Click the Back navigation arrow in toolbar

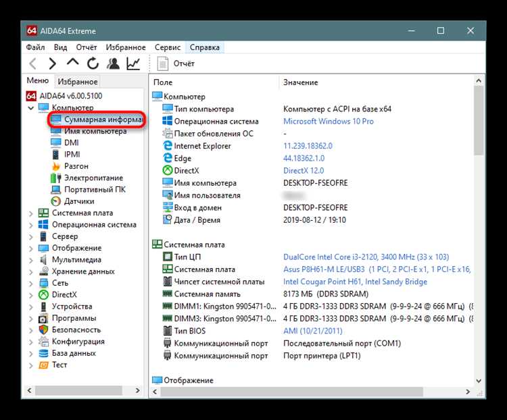(32, 64)
